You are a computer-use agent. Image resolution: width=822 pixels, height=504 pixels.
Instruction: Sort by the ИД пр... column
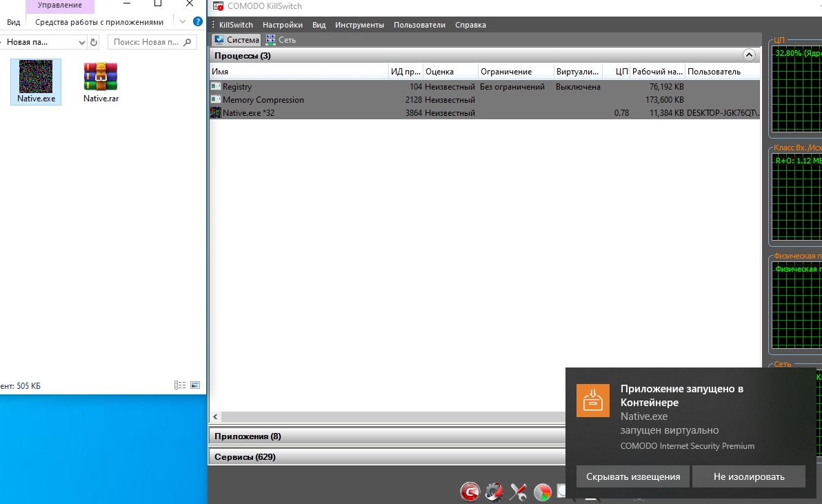(405, 72)
